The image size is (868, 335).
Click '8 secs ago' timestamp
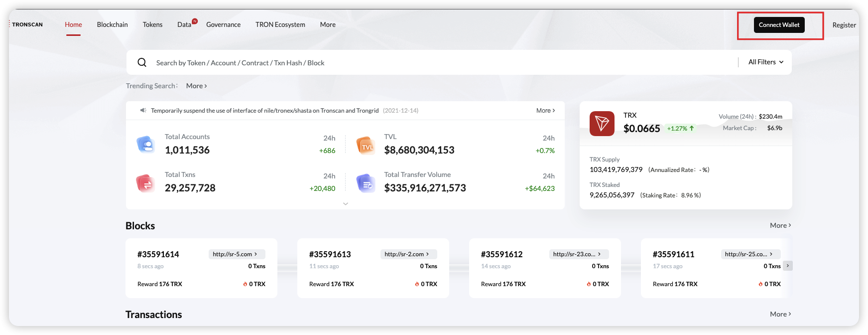coord(150,266)
